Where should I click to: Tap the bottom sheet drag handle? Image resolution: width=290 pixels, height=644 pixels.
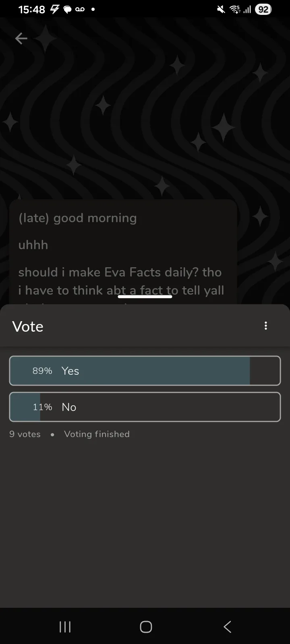tap(145, 297)
